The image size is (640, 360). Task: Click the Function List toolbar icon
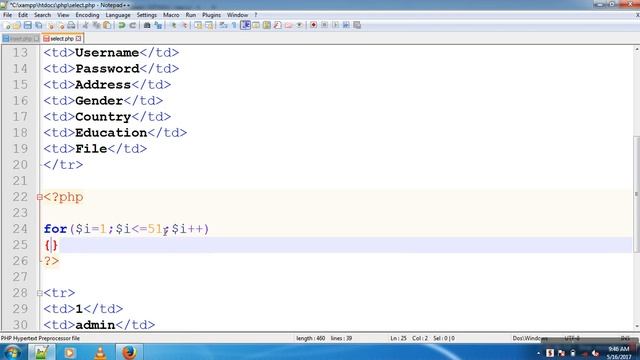[278, 25]
